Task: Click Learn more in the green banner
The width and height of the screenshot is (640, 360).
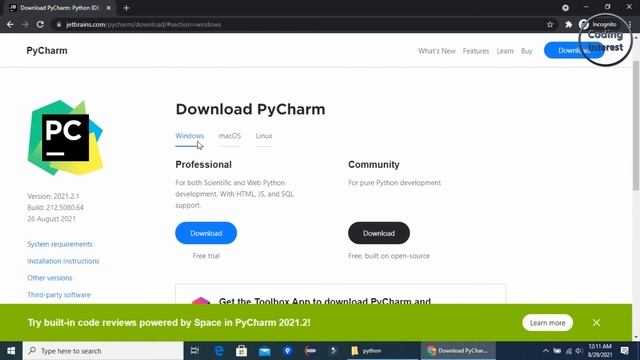Action: coord(547,323)
